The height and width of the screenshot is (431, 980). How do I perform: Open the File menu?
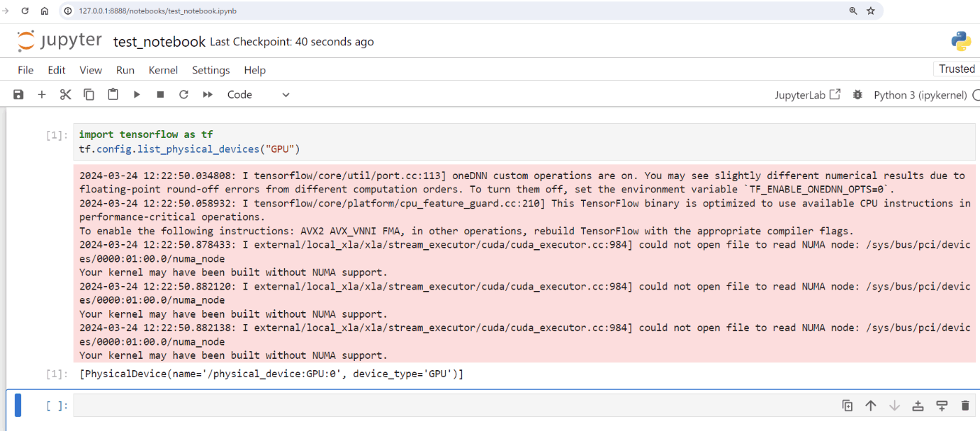26,70
